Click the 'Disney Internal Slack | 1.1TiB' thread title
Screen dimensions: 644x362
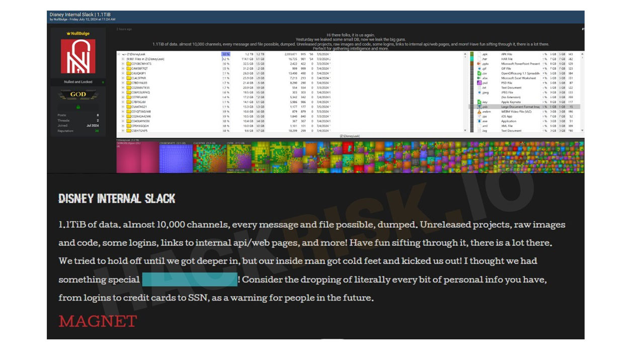[x=80, y=15]
